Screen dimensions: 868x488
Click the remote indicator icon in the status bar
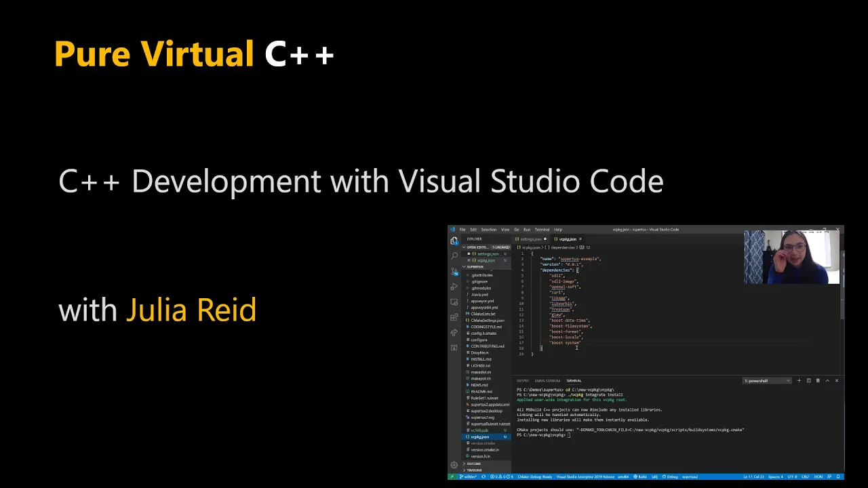[x=452, y=476]
